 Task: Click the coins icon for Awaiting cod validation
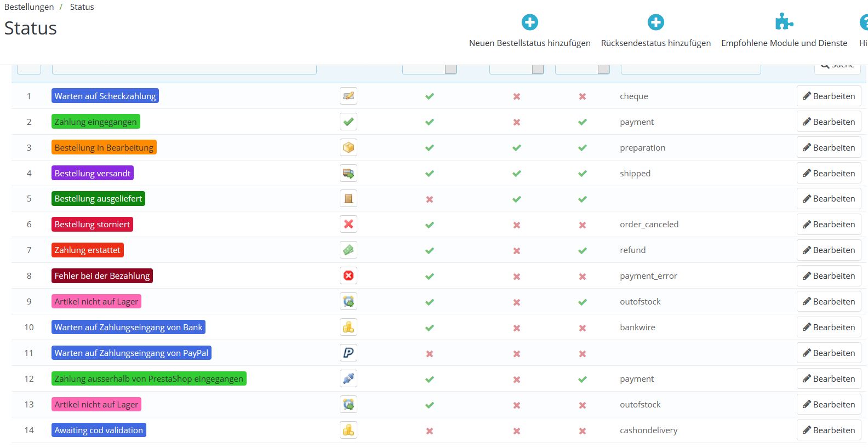349,430
